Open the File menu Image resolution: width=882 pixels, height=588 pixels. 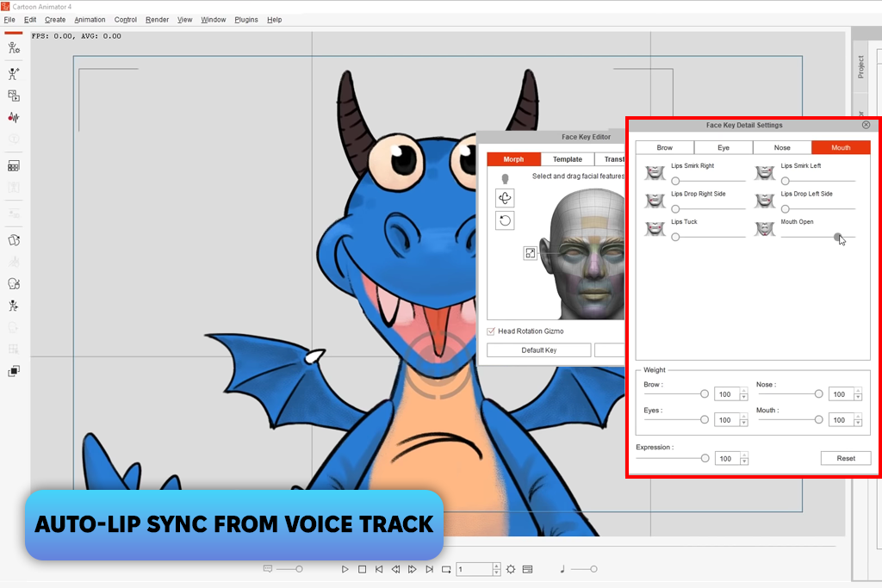[x=9, y=20]
